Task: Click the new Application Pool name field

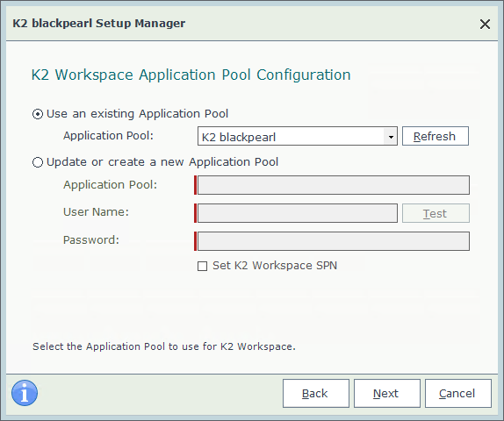Action: point(334,185)
